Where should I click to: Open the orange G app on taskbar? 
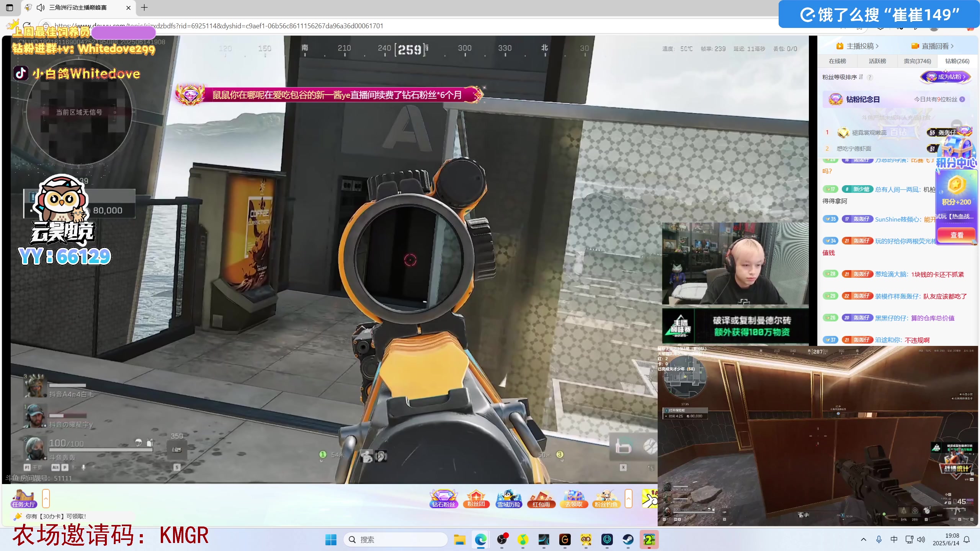click(x=565, y=540)
